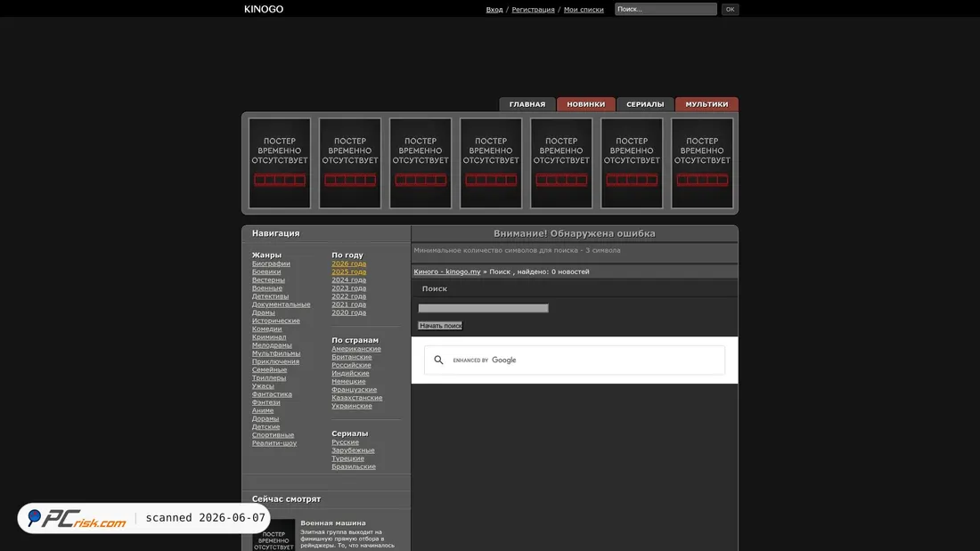The width and height of the screenshot is (980, 551).
Task: Open the Боевики genre link
Action: pyautogui.click(x=266, y=271)
